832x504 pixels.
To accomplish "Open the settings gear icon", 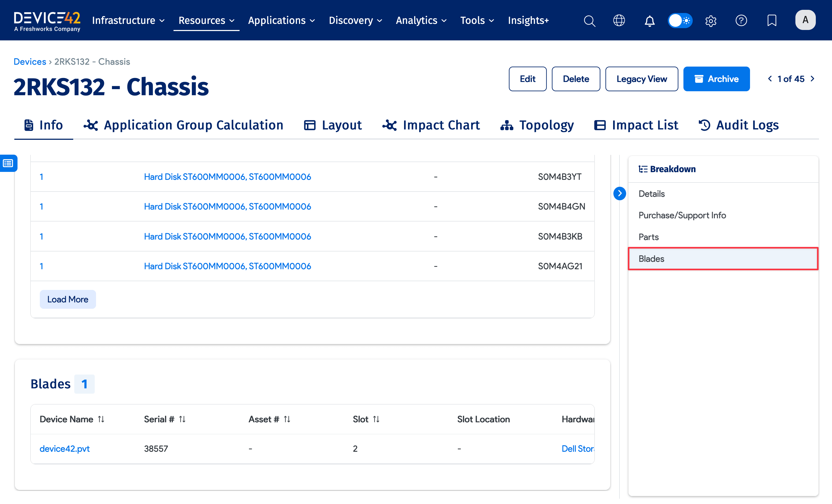I will [x=711, y=21].
